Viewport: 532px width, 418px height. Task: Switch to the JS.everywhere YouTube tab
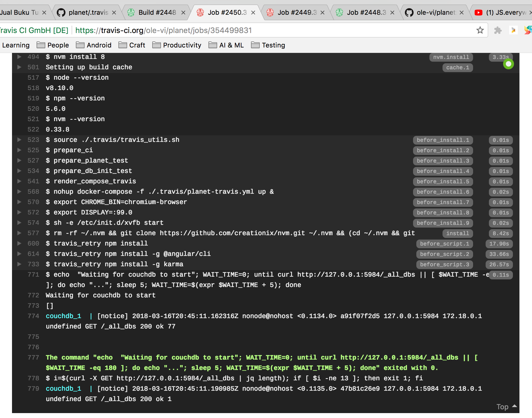pos(502,13)
